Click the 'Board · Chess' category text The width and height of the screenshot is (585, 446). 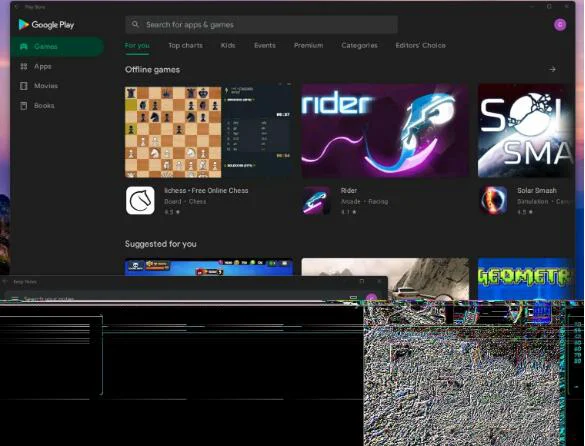pos(185,202)
